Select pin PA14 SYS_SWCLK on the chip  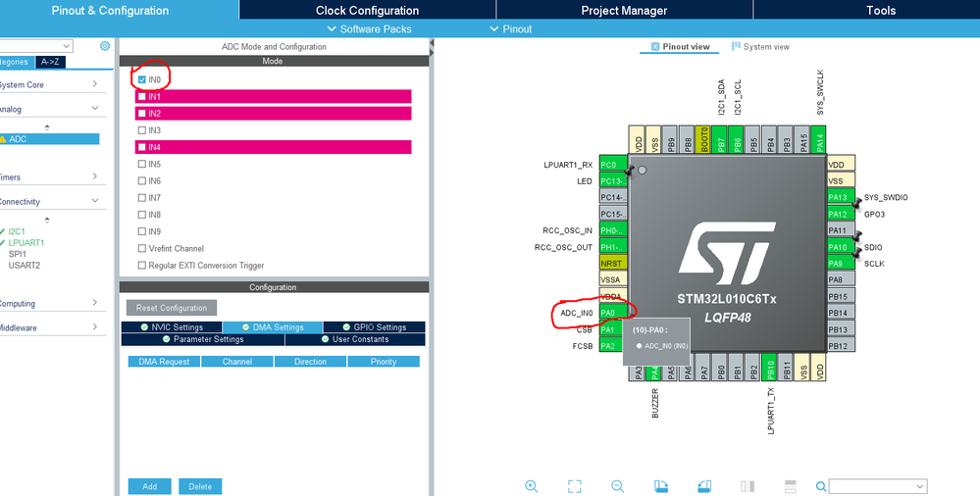(820, 140)
